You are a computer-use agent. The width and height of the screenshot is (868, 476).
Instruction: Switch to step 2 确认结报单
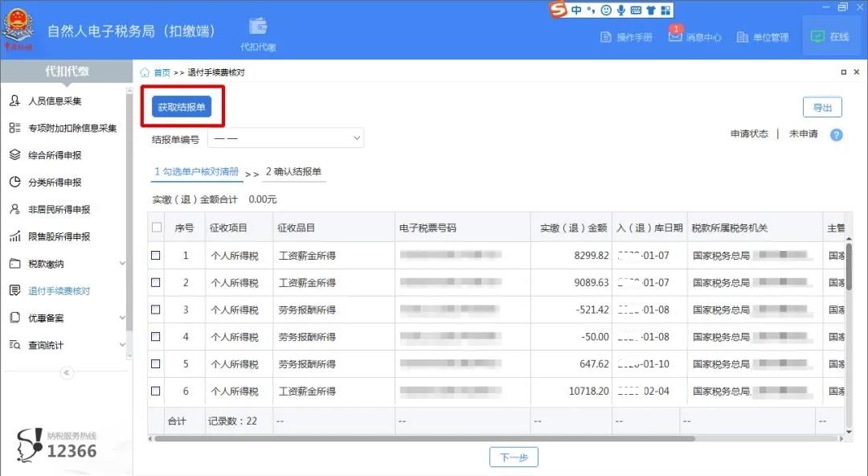point(292,171)
